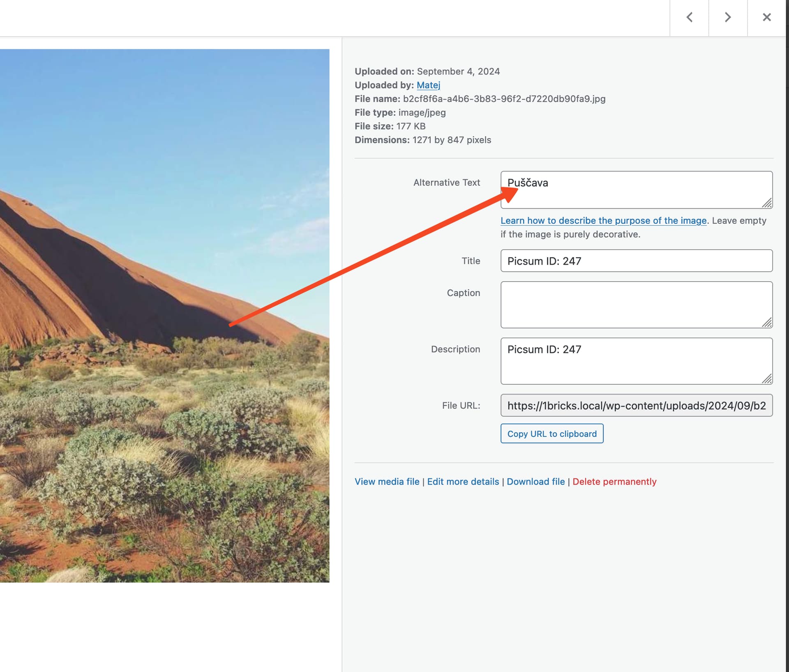This screenshot has height=672, width=789.
Task: Grab the Description textarea resize handle
Action: (x=767, y=379)
